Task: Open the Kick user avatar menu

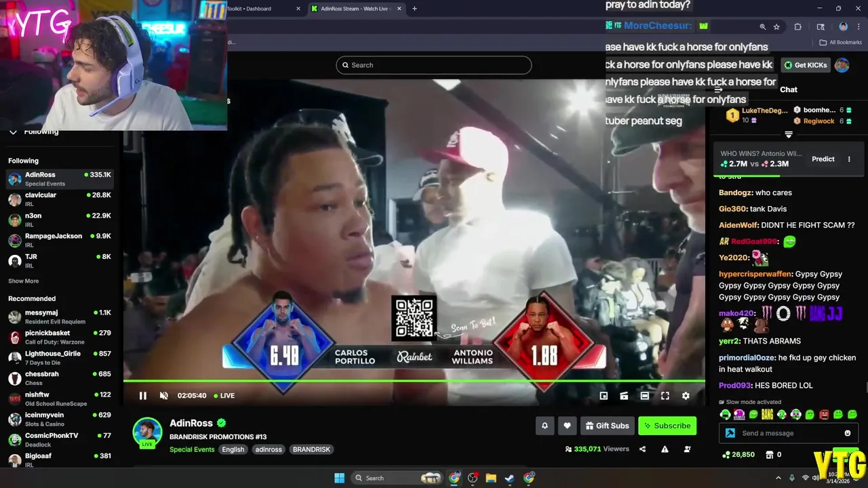Action: pyautogui.click(x=842, y=65)
